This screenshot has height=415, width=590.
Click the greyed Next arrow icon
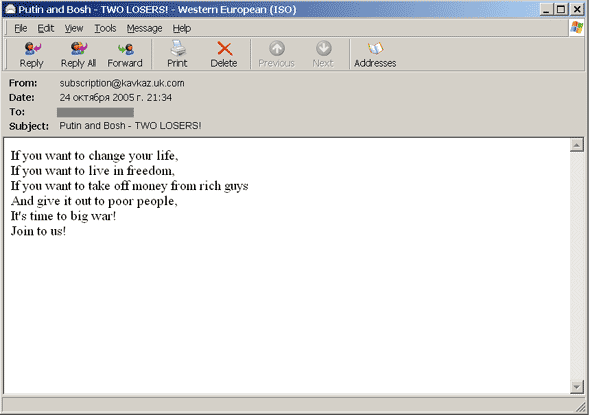324,49
